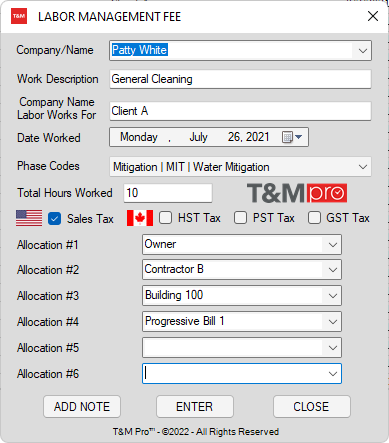This screenshot has height=443, width=389.
Task: Expand Allocation #5 empty dropdown
Action: click(332, 348)
